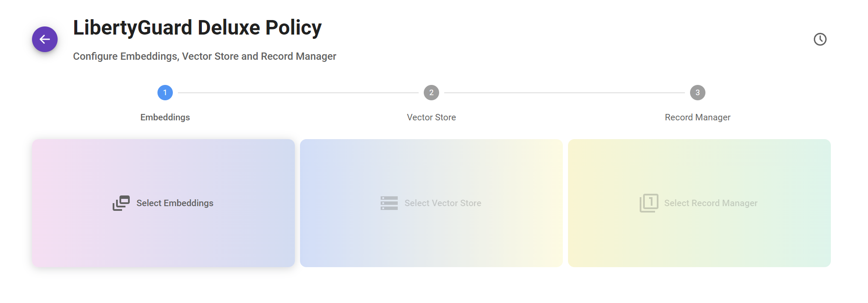Select step 1 blue circle

(165, 93)
